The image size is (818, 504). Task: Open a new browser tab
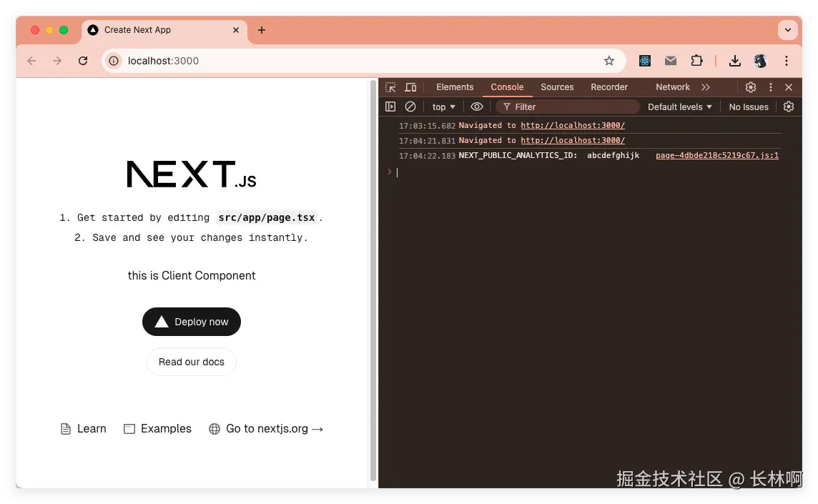pyautogui.click(x=262, y=30)
